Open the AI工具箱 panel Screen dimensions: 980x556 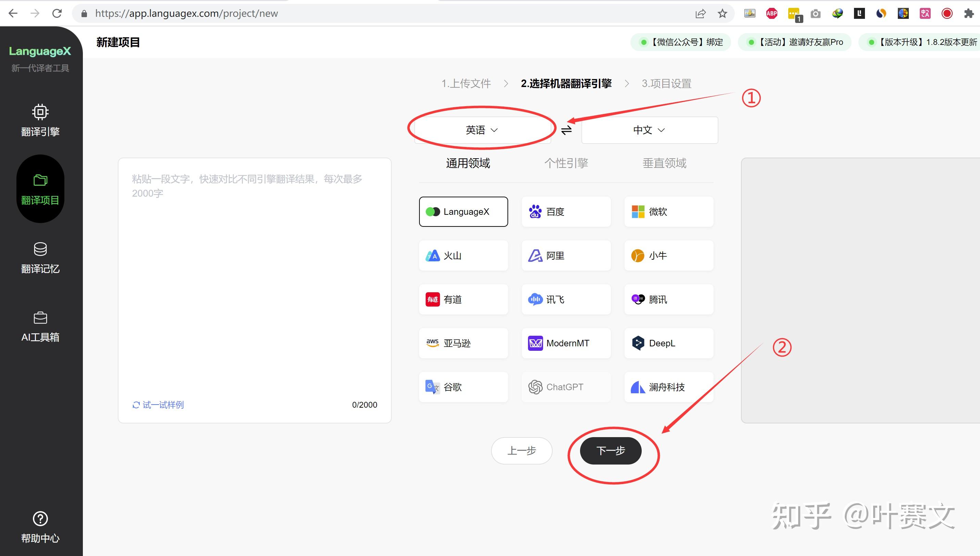point(40,326)
